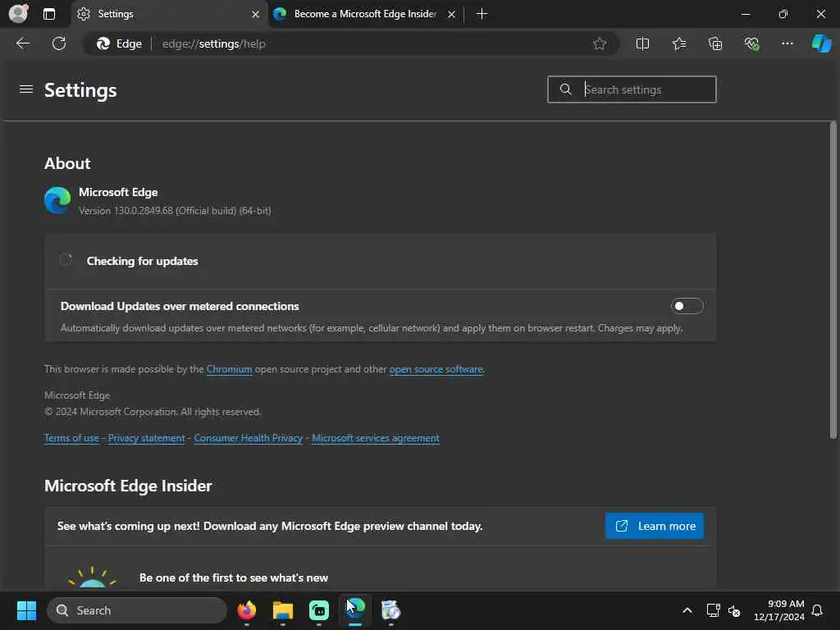
Task: Switch to the Settings tab
Action: point(169,14)
